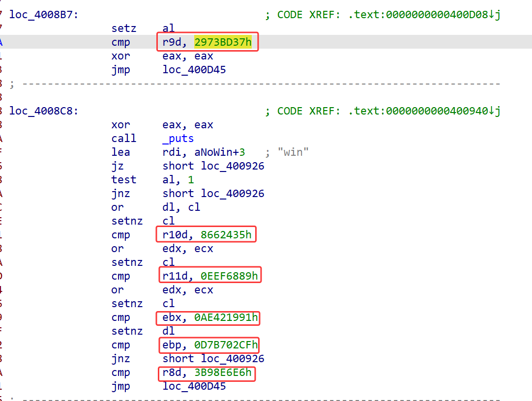The image size is (532, 401).
Task: Click the test al, 1 operand
Action: pyautogui.click(x=178, y=180)
